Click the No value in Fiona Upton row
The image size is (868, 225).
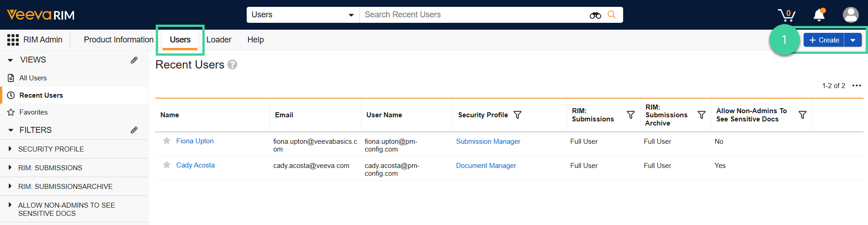[719, 141]
